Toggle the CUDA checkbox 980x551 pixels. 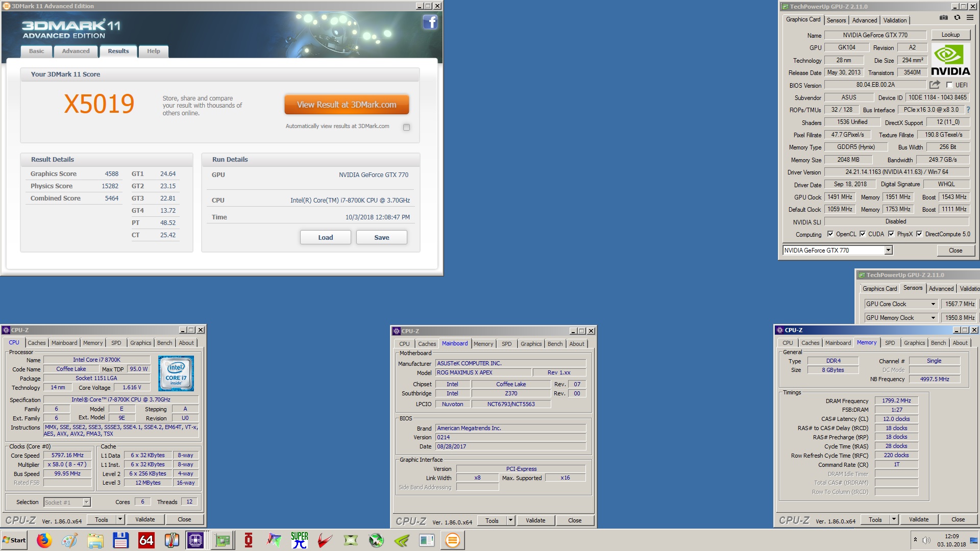tap(863, 234)
